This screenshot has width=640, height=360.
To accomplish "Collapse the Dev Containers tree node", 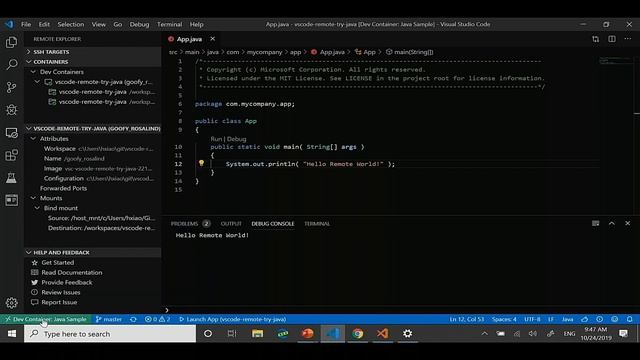I will (x=33, y=72).
